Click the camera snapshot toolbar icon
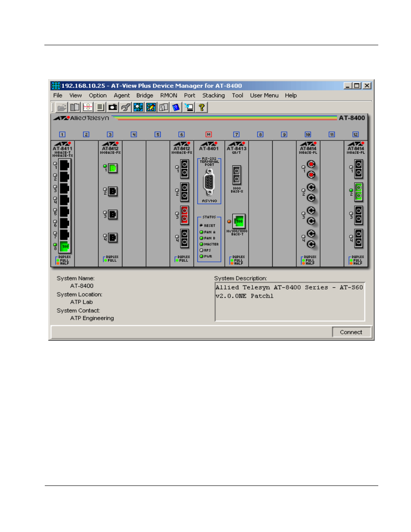Image resolution: width=411 pixels, height=532 pixels. [x=113, y=107]
